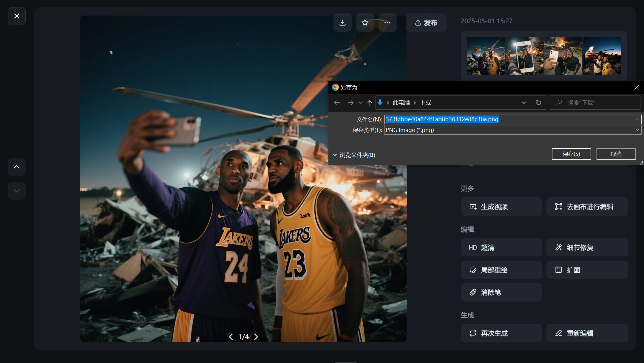The image size is (644, 363).
Task: Expand 浏览文件夹 browse folders
Action: tap(354, 155)
